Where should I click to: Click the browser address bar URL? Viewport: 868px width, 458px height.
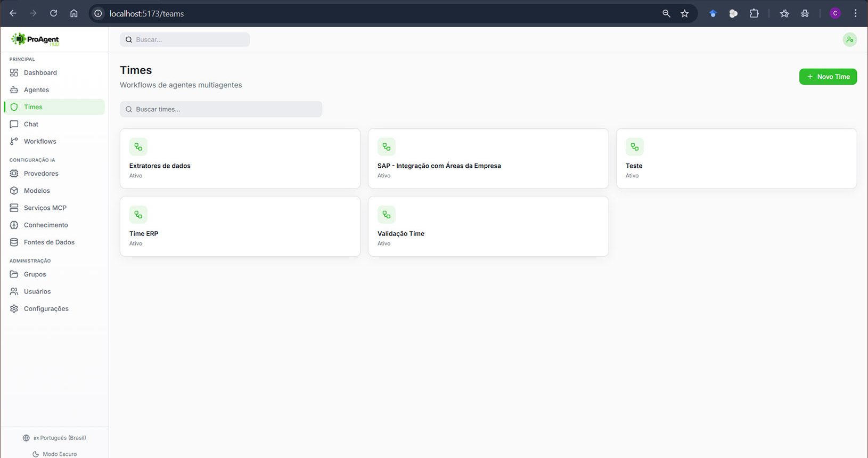coord(146,14)
